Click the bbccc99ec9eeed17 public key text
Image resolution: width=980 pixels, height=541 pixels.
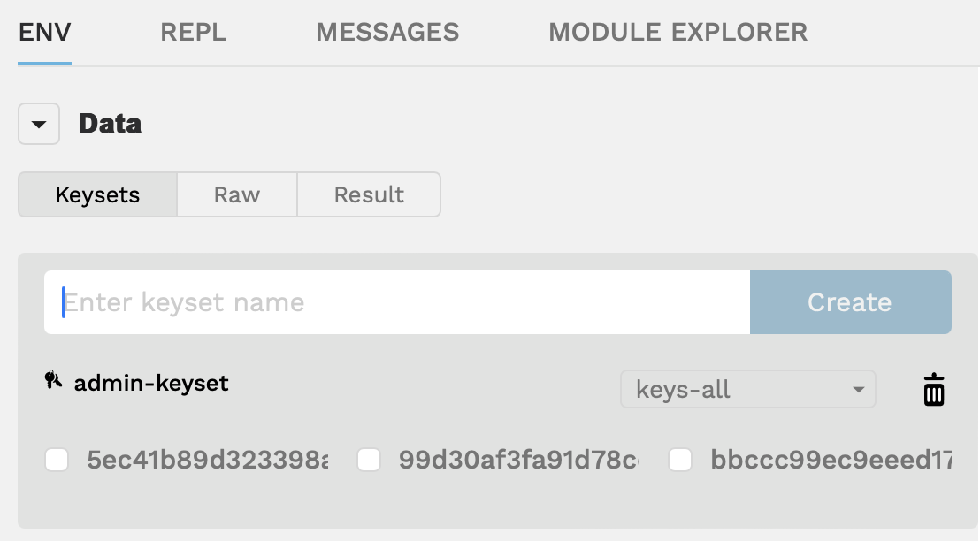[x=831, y=460]
